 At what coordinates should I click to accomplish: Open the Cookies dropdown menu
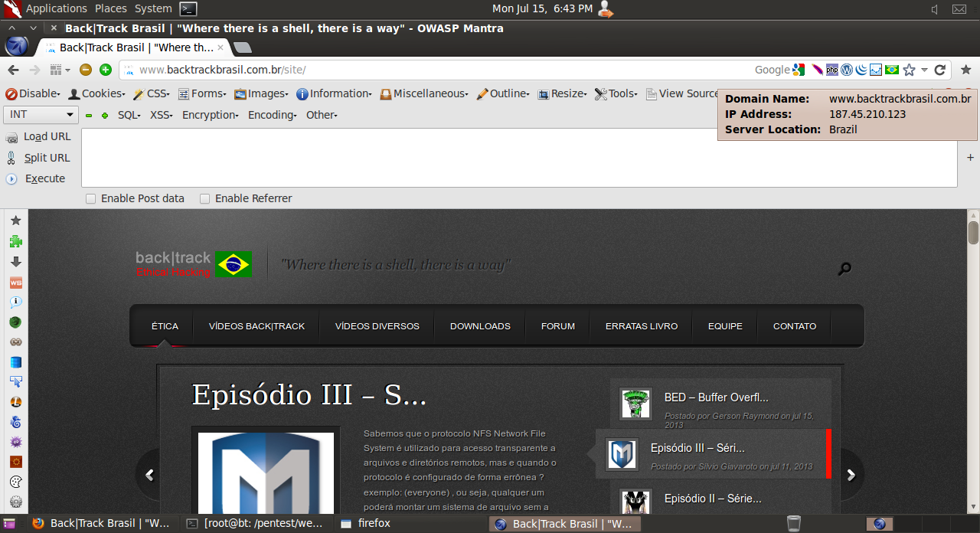click(x=96, y=93)
